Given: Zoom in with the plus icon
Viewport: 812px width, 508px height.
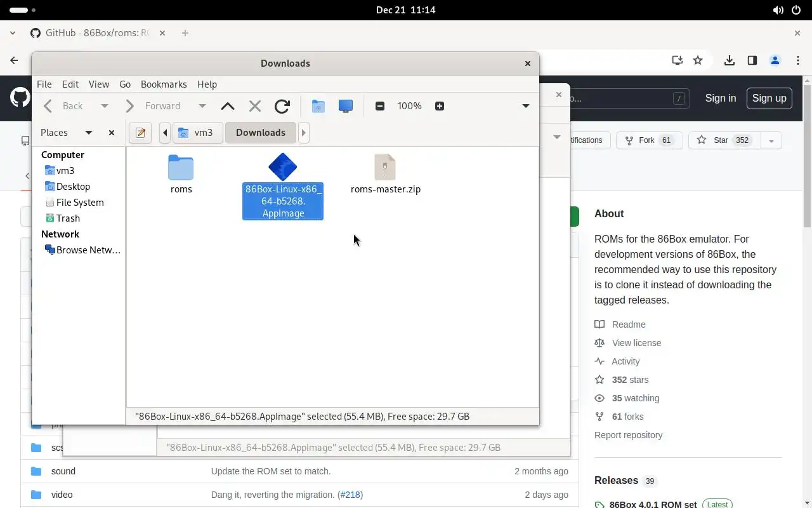Looking at the screenshot, I should 440,106.
